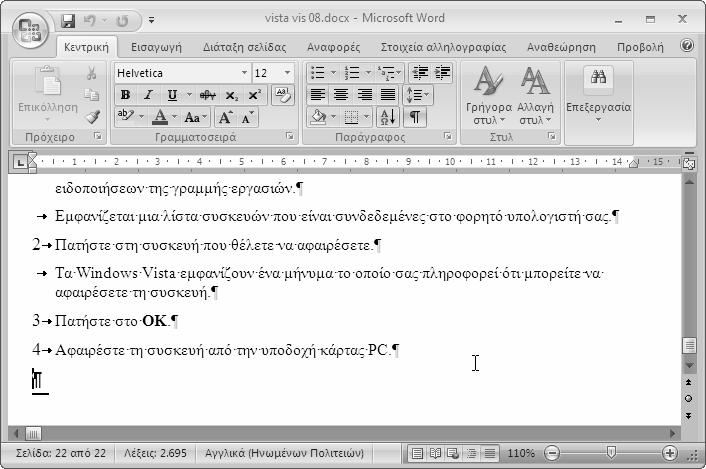The width and height of the screenshot is (706, 469).
Task: Click the borders icon
Action: (x=351, y=117)
